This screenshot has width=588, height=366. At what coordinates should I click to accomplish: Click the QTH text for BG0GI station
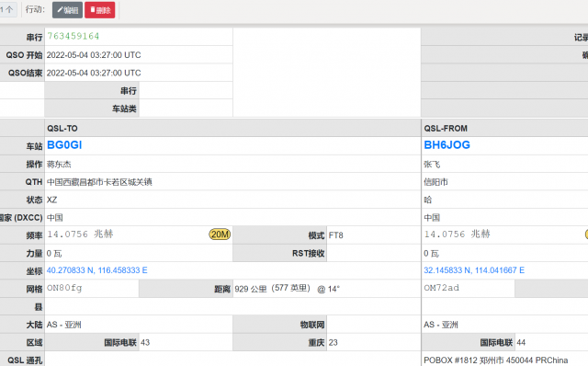[x=99, y=182]
